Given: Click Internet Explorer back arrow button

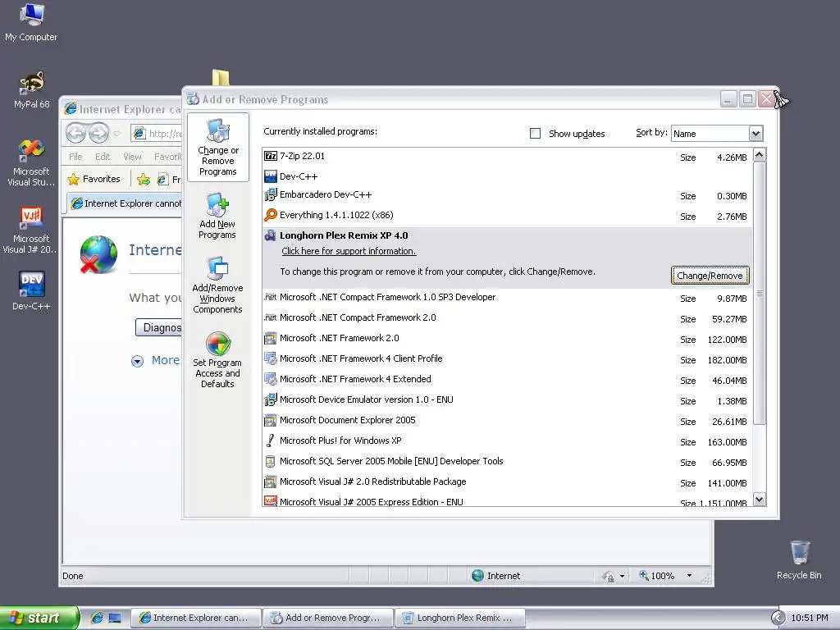Looking at the screenshot, I should [76, 133].
